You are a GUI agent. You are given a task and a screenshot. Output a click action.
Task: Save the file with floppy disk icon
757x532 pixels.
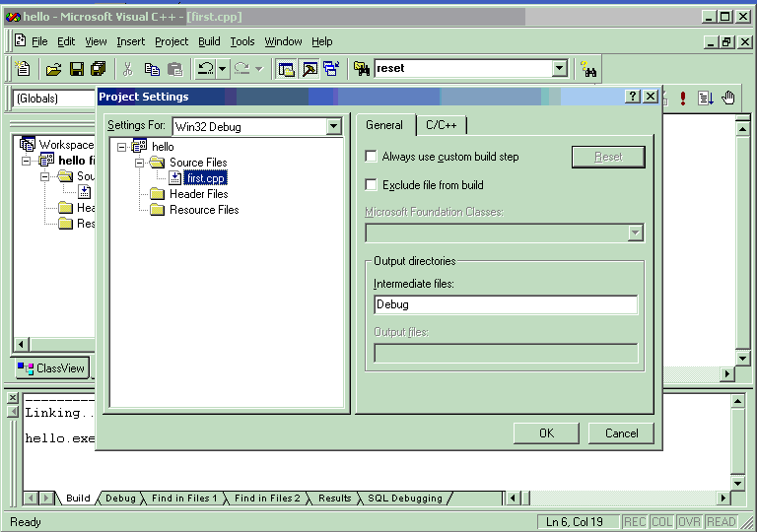[x=76, y=69]
